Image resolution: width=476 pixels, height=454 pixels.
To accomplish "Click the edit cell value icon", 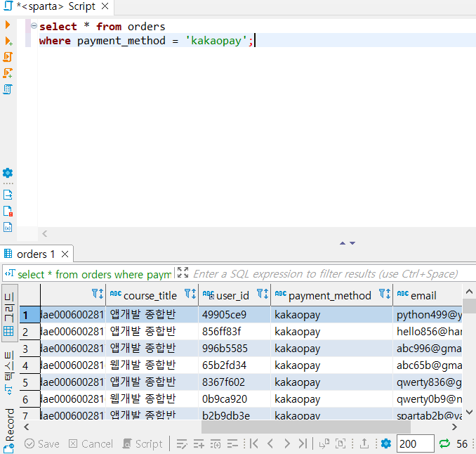I will (182, 444).
